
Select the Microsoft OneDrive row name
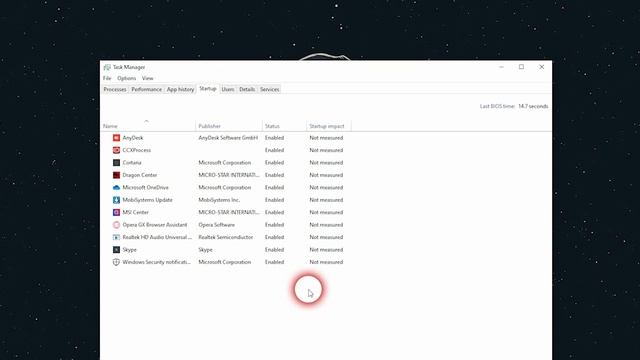(x=145, y=188)
